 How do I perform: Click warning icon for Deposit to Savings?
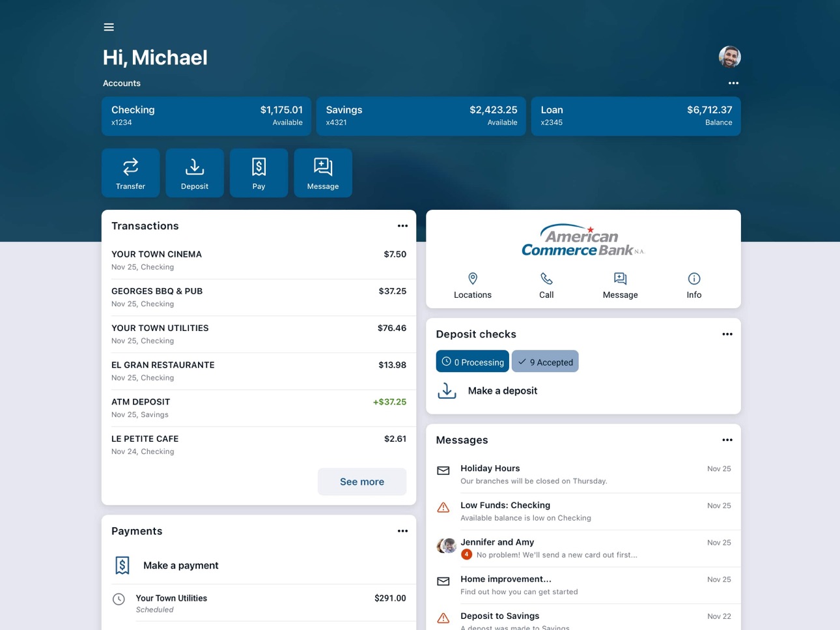[443, 618]
